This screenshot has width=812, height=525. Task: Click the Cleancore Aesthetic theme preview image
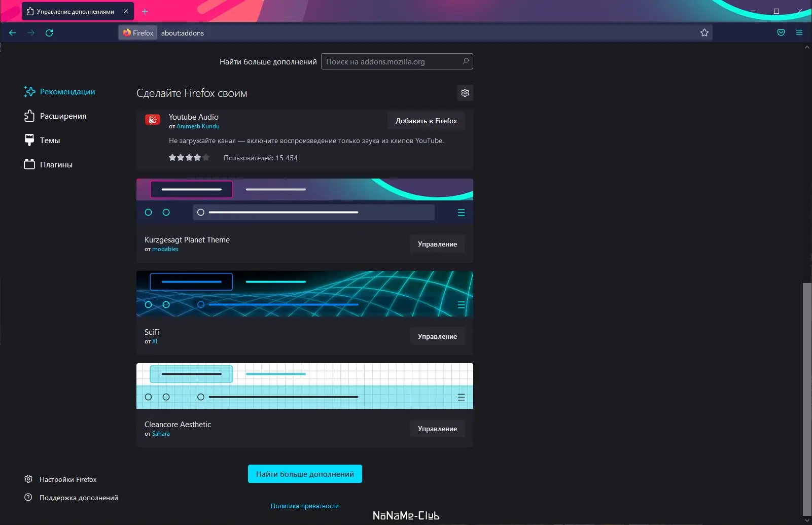click(x=305, y=386)
